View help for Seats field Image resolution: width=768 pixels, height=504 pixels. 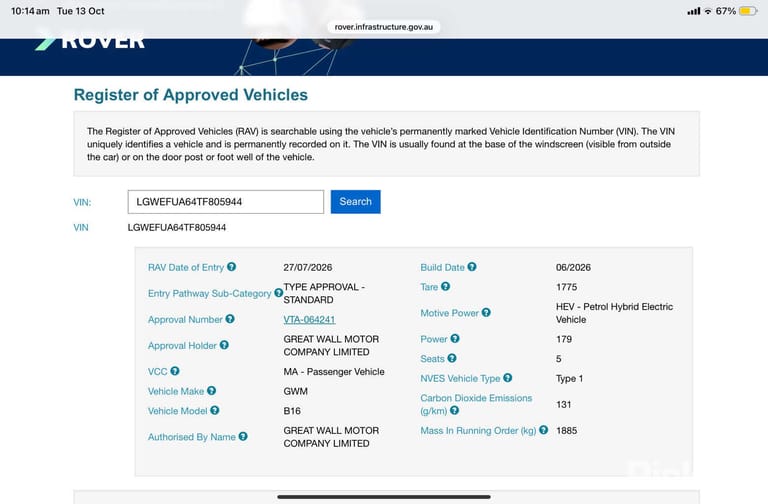[452, 358]
